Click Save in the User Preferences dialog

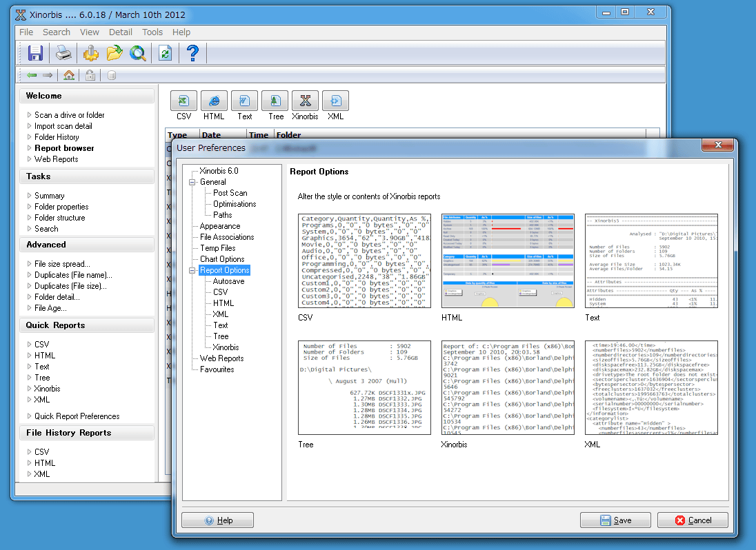click(x=615, y=520)
